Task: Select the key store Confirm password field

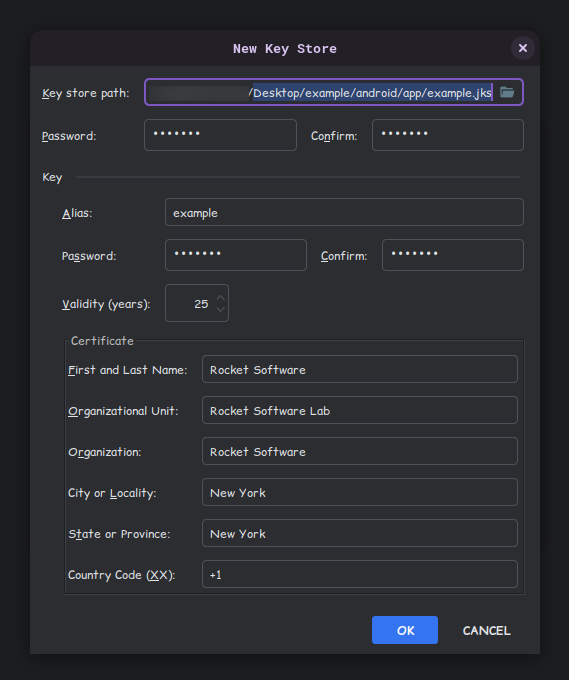Action: pyautogui.click(x=448, y=135)
